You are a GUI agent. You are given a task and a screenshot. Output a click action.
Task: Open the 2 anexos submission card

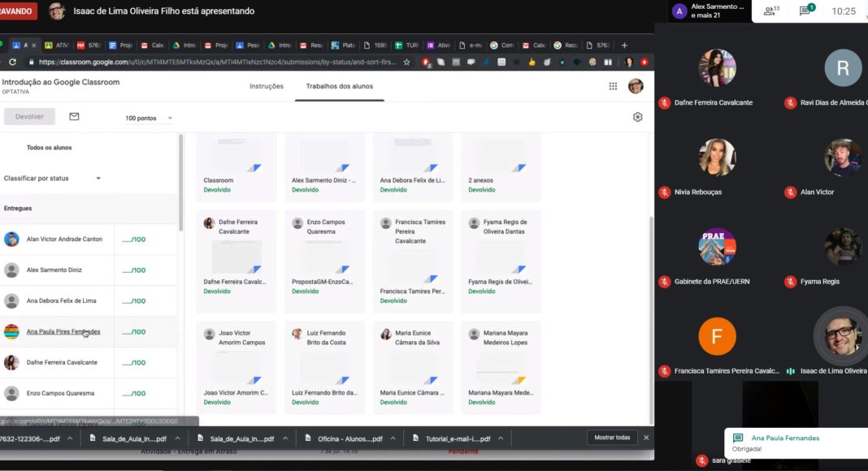point(501,166)
